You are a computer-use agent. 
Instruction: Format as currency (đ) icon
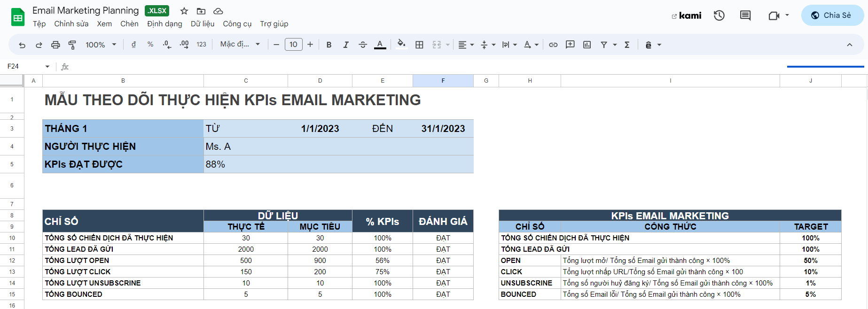coord(133,44)
